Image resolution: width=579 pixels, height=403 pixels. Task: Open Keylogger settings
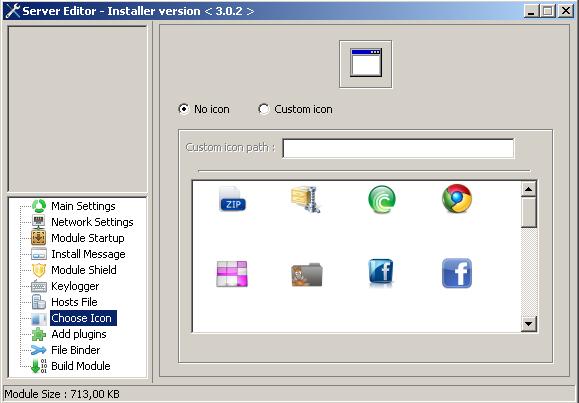click(75, 286)
